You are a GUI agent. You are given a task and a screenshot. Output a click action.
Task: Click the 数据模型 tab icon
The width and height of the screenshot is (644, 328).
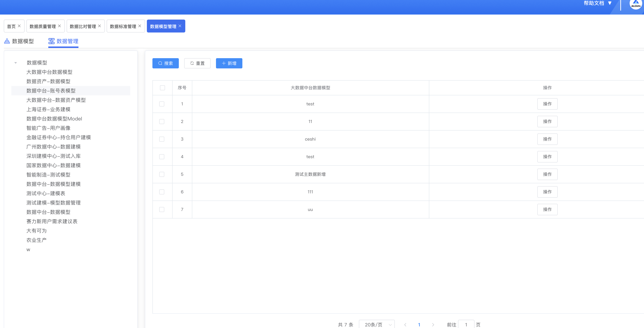7,41
